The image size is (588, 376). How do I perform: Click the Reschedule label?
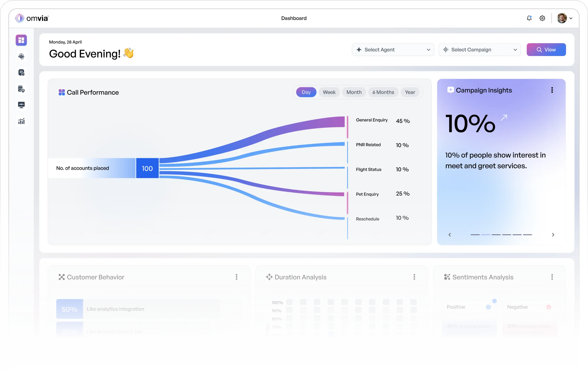(x=367, y=219)
